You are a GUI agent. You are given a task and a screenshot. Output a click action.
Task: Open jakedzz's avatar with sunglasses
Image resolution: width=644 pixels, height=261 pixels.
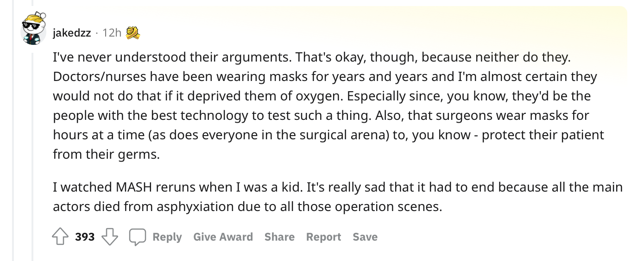coord(33,28)
